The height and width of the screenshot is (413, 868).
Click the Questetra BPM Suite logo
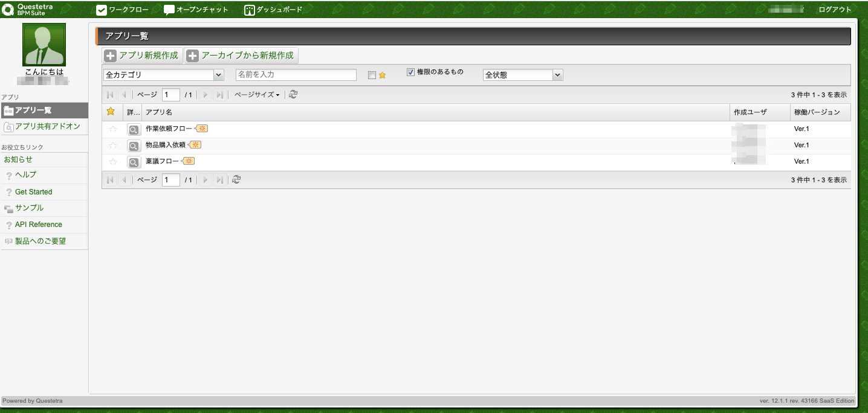(x=28, y=10)
